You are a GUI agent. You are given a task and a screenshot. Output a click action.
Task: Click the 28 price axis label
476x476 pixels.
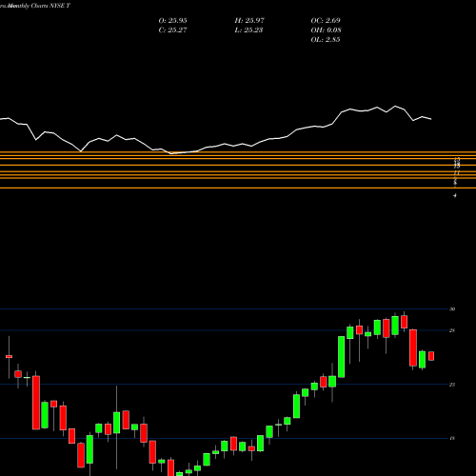452,330
